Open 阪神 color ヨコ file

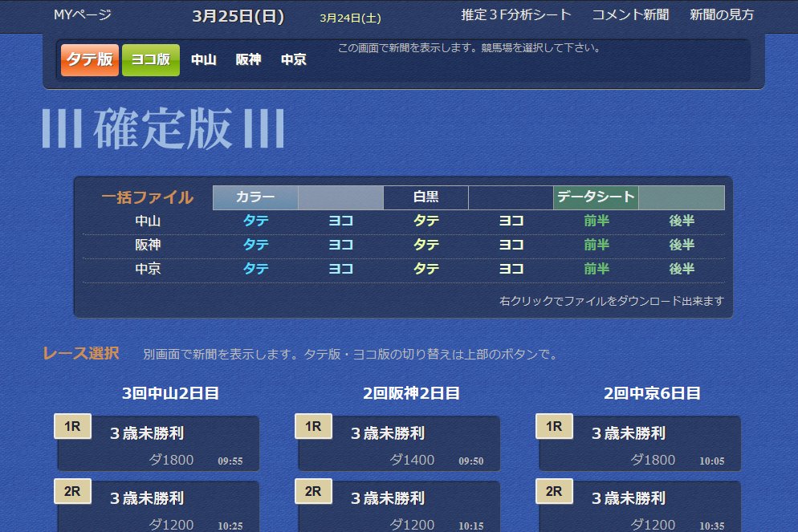pyautogui.click(x=340, y=245)
